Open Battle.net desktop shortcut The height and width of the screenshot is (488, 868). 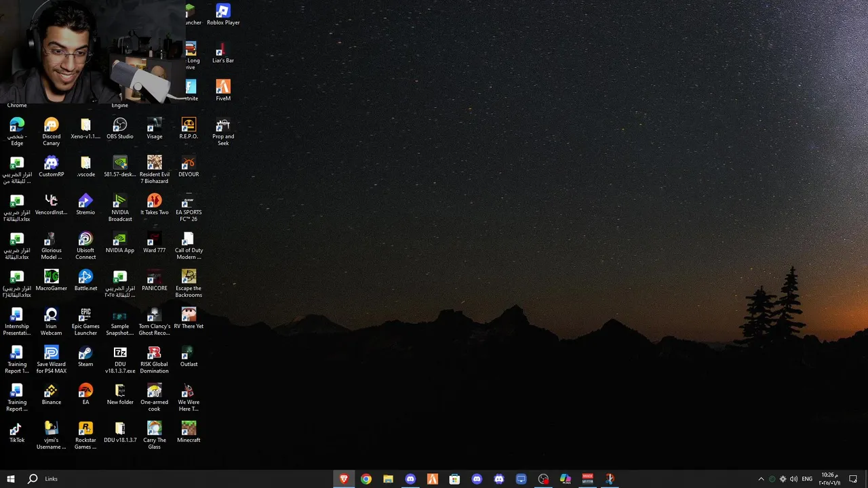[x=85, y=281]
